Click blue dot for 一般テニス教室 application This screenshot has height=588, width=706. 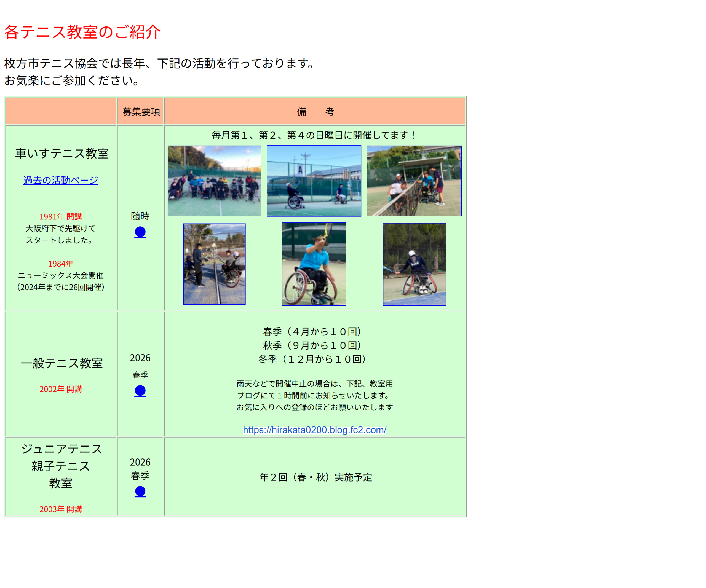140,391
